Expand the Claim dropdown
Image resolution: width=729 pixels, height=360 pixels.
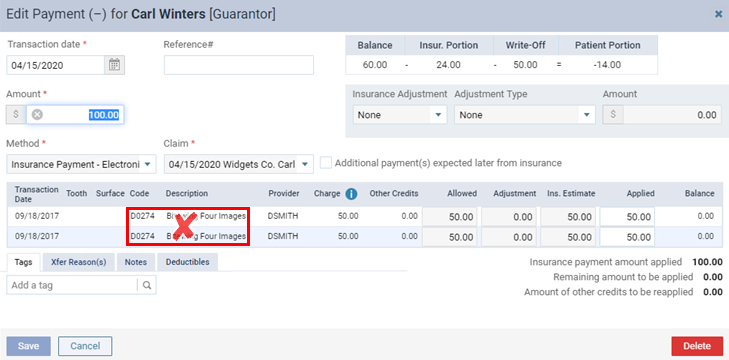pyautogui.click(x=239, y=164)
